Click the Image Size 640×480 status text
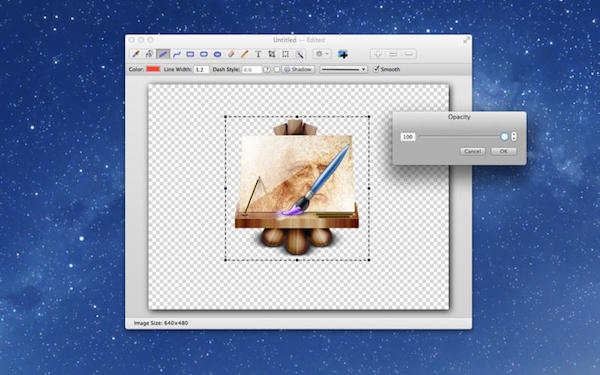Image resolution: width=600 pixels, height=375 pixels. click(161, 323)
